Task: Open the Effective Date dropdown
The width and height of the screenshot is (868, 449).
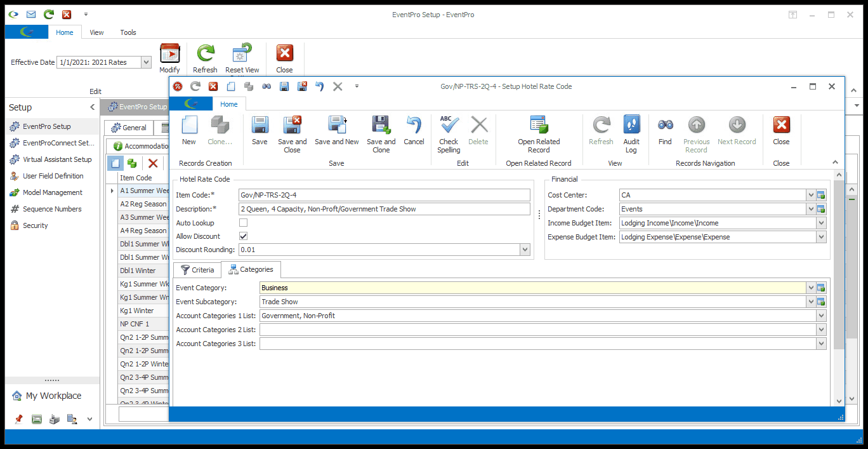Action: [146, 62]
